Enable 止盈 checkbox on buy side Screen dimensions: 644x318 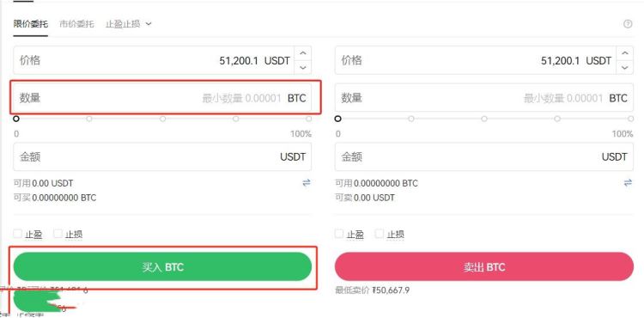click(17, 234)
